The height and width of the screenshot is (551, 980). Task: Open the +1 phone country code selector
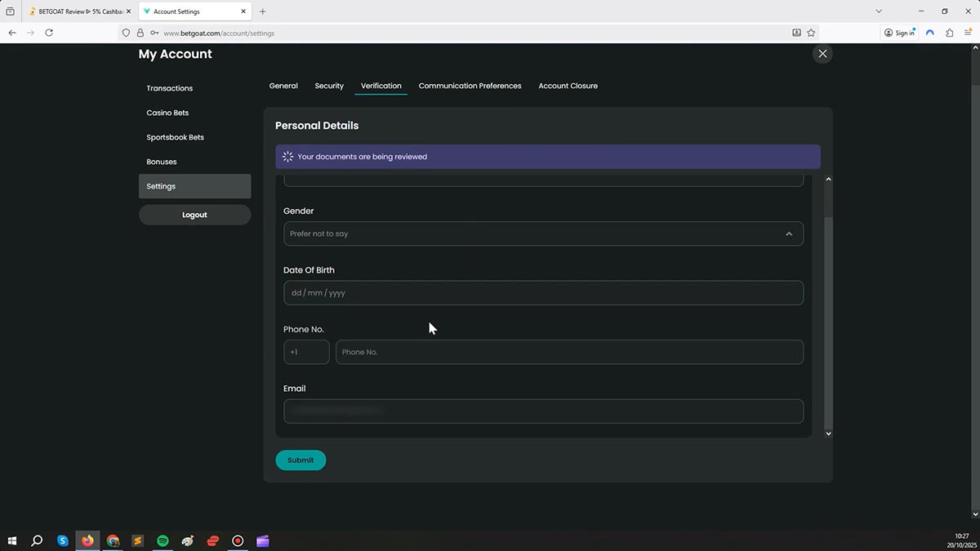click(306, 352)
